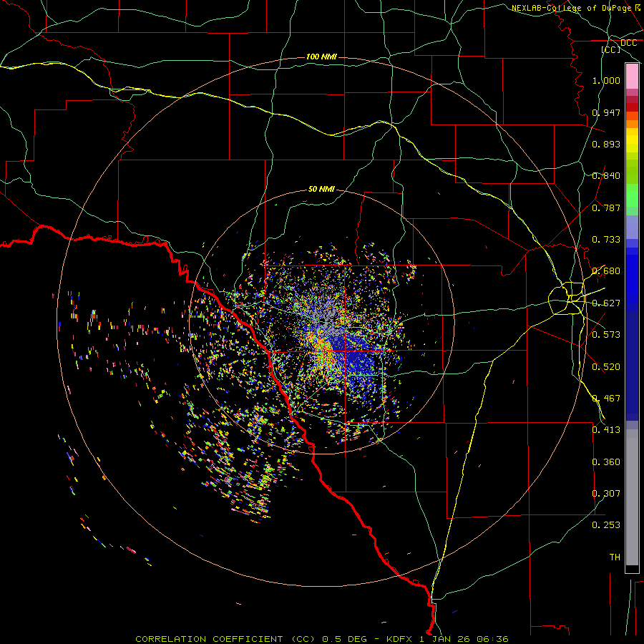This screenshot has width=644, height=644.
Task: Click the 0.520 color scale value
Action: [x=606, y=367]
